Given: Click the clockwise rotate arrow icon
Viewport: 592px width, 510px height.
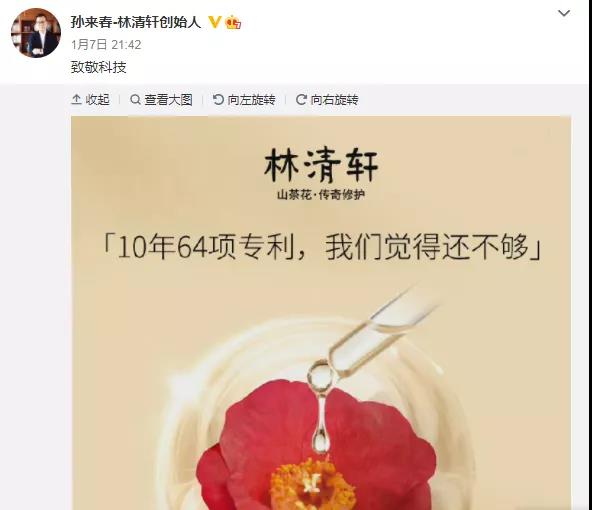Looking at the screenshot, I should [x=301, y=100].
